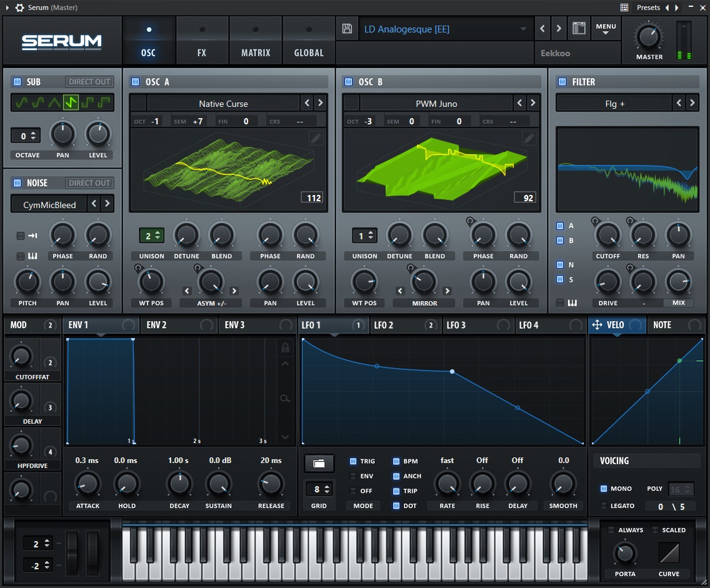Click the MASTER volume knob
Viewport: 710px width, 588px height.
(649, 37)
